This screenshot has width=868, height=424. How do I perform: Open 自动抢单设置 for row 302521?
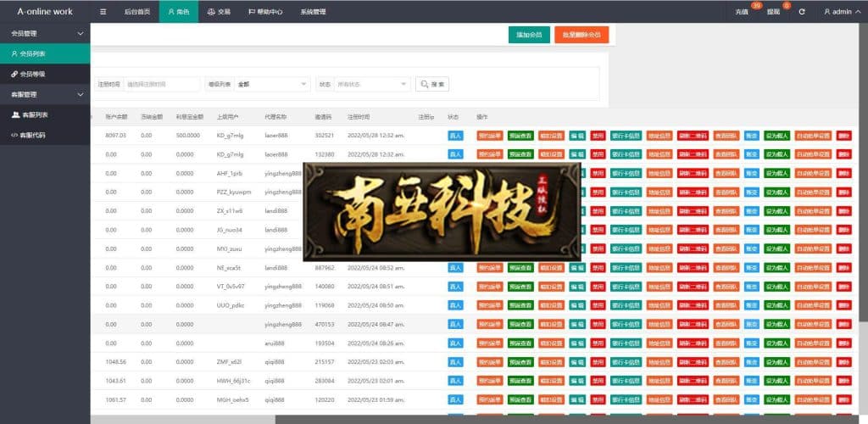(x=813, y=136)
